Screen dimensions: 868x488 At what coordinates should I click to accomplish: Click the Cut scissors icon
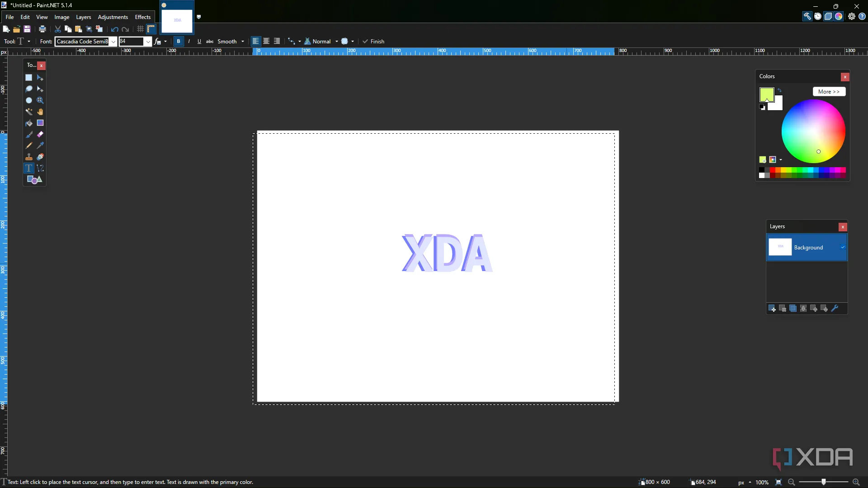(58, 29)
